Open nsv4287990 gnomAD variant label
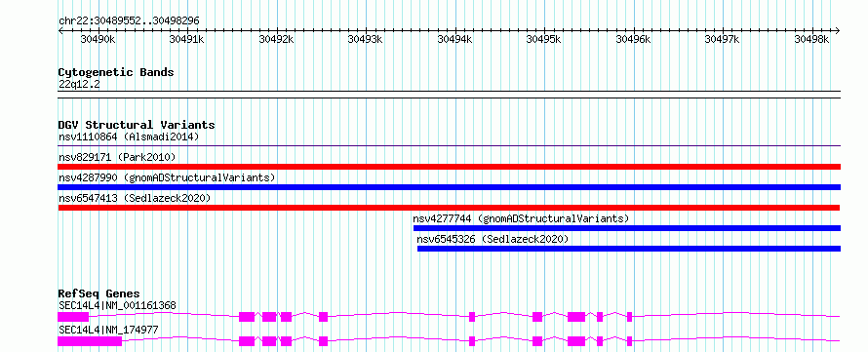This screenshot has width=868, height=352. [x=167, y=177]
